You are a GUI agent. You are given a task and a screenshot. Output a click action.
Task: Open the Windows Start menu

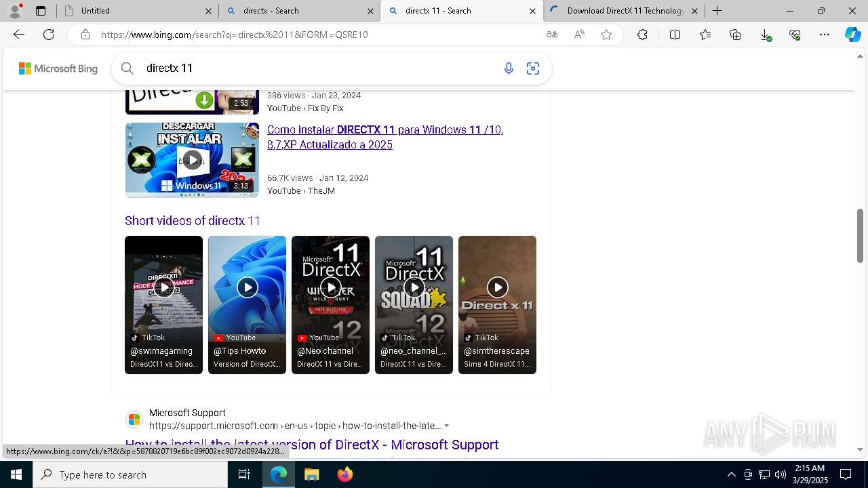click(16, 474)
